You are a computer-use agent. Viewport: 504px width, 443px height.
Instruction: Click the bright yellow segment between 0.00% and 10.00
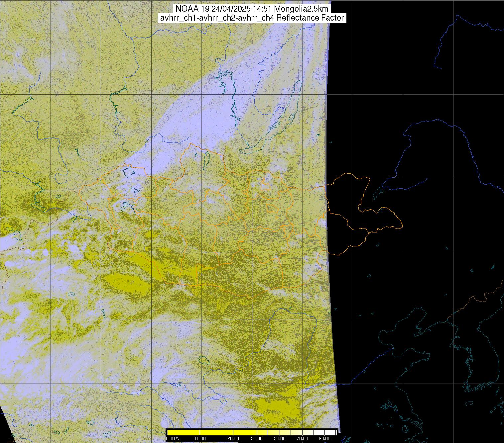point(184,432)
